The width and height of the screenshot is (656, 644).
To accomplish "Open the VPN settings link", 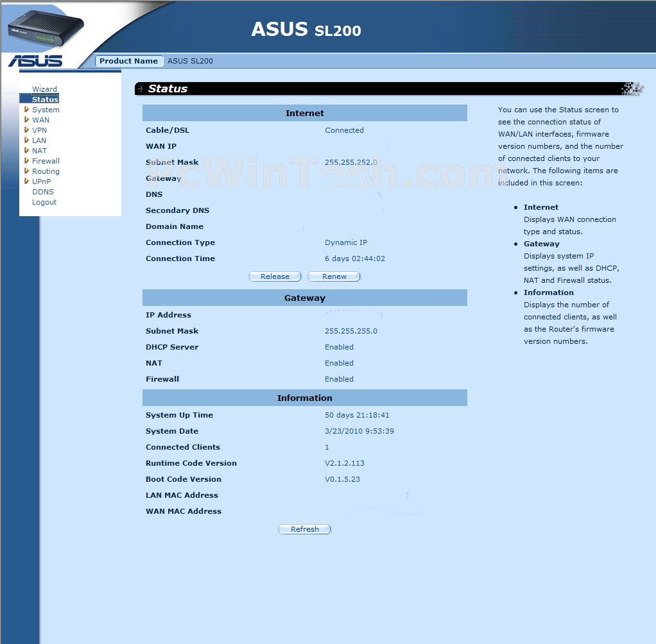I will pyautogui.click(x=39, y=130).
